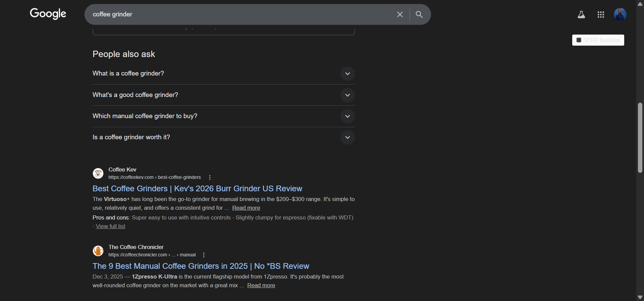Click the Google logo
644x301 pixels.
pos(48,14)
